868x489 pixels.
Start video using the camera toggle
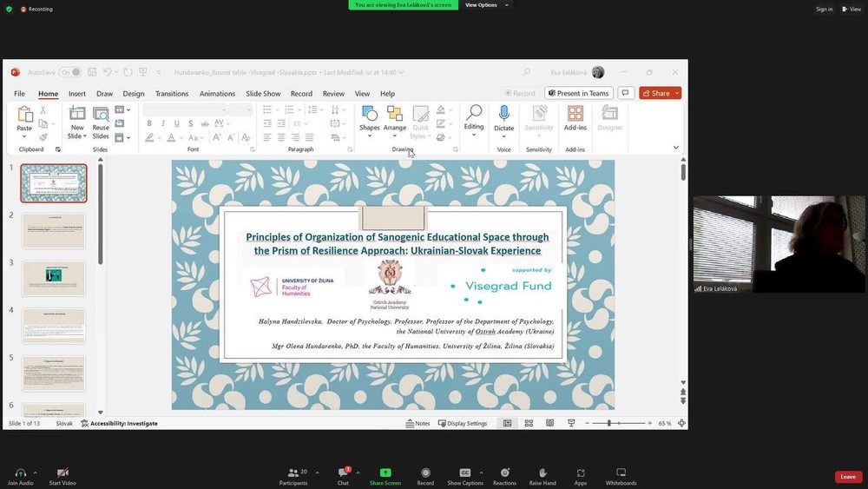click(62, 473)
